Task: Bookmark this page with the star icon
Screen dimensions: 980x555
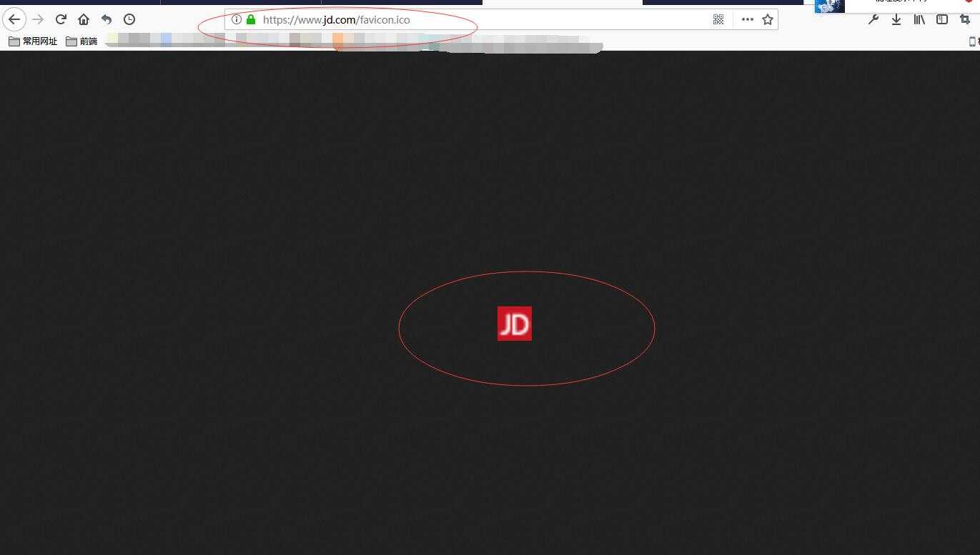Action: tap(768, 19)
